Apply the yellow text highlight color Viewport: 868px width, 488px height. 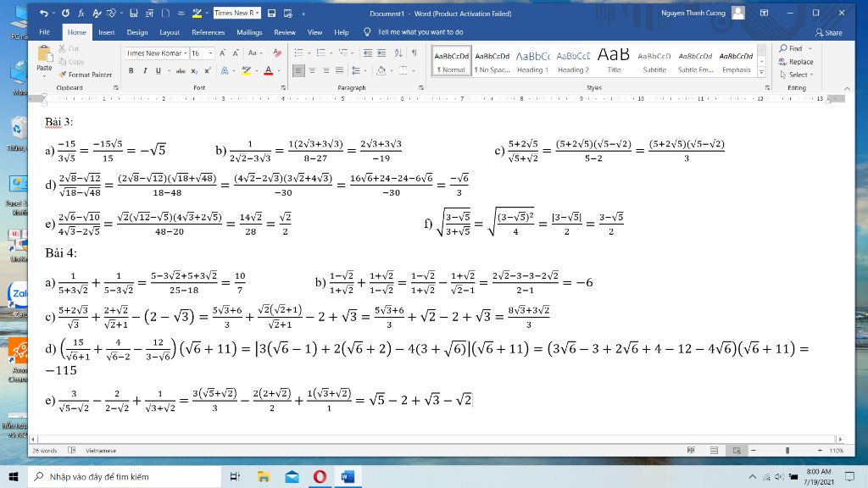tap(246, 71)
